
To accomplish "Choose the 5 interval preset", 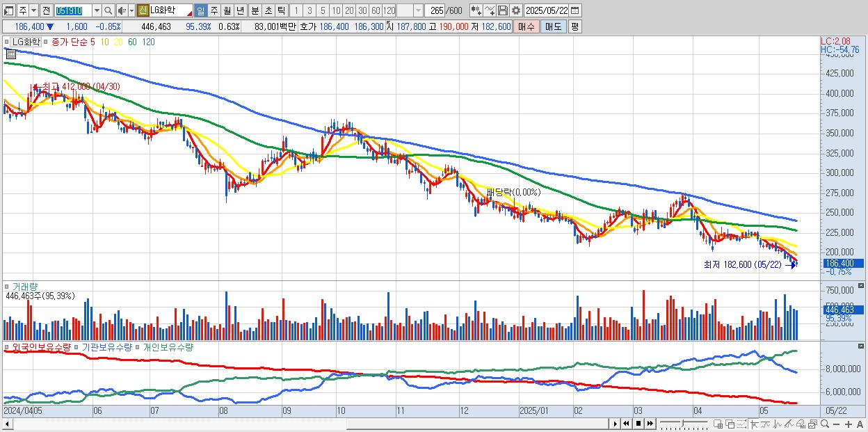I will pyautogui.click(x=323, y=10).
